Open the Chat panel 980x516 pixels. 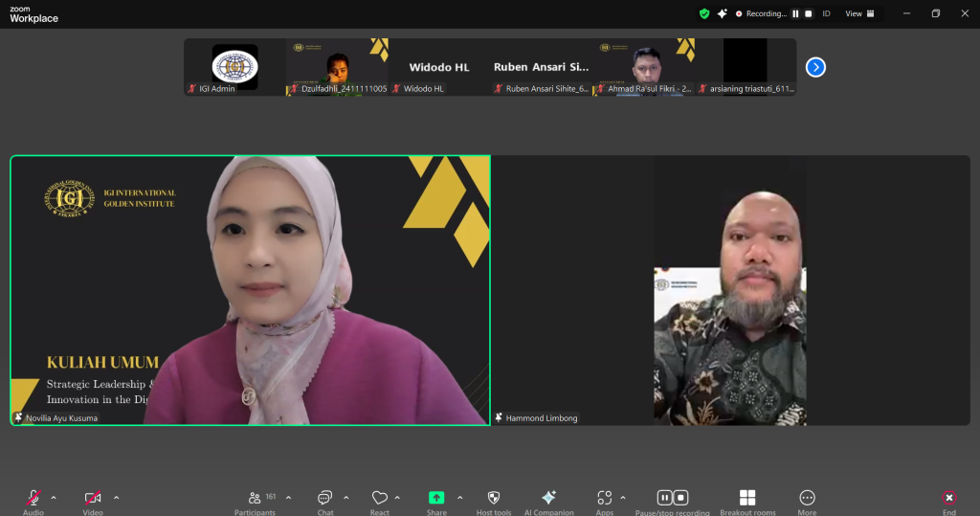click(325, 503)
